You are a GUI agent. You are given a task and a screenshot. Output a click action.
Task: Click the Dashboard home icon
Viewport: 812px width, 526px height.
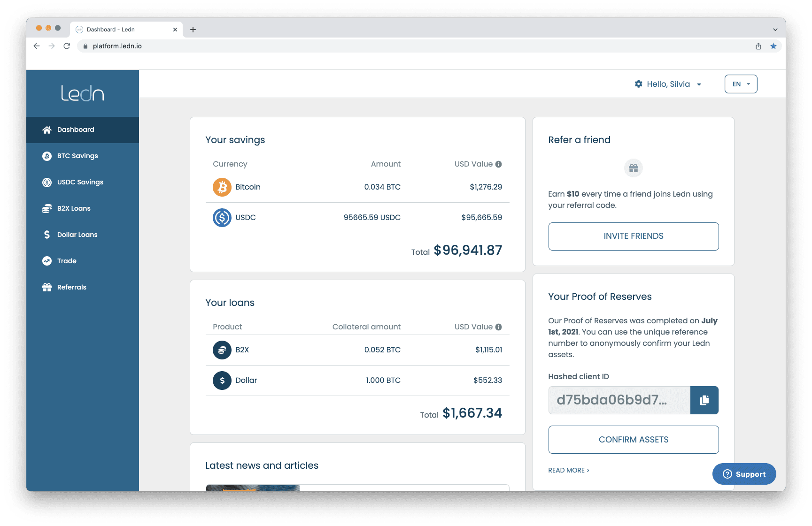[x=47, y=130]
